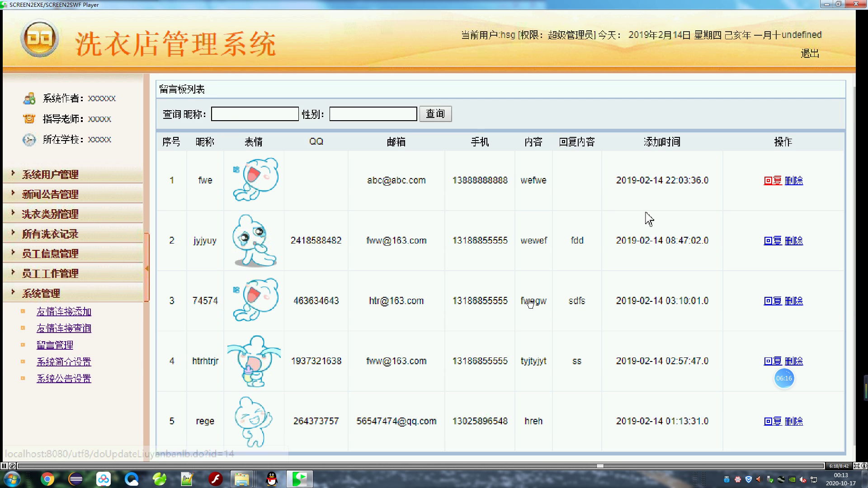868x488 pixels.
Task: Click 删除 for message fwe
Action: pos(794,181)
